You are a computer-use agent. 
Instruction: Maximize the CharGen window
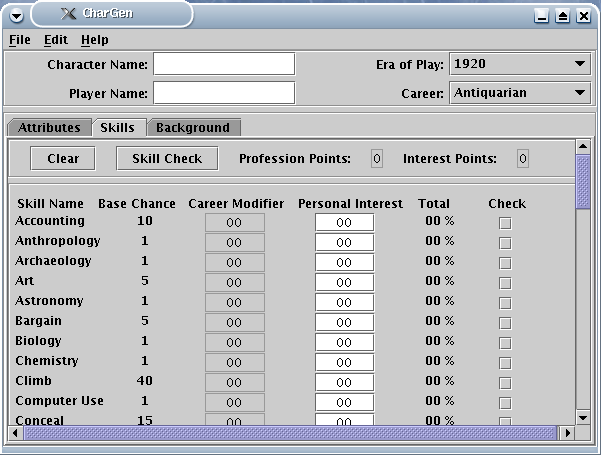(562, 16)
